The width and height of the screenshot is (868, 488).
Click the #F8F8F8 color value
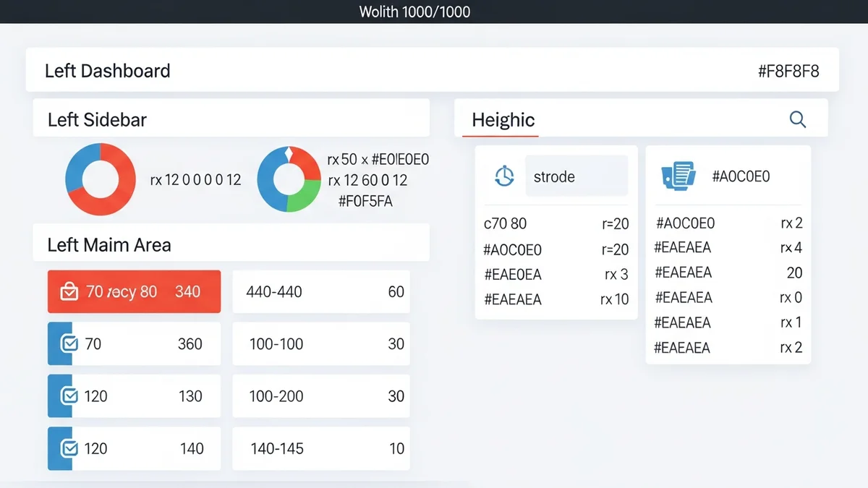point(788,71)
